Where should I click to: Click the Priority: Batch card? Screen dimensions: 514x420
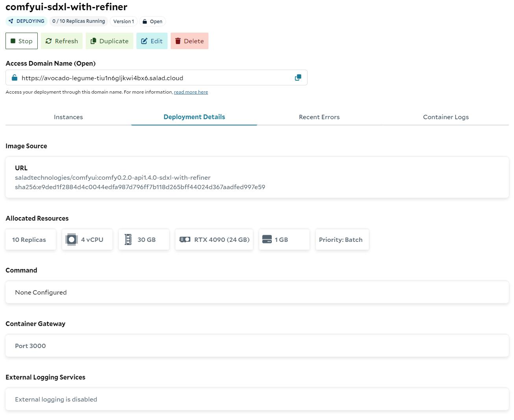pos(342,239)
